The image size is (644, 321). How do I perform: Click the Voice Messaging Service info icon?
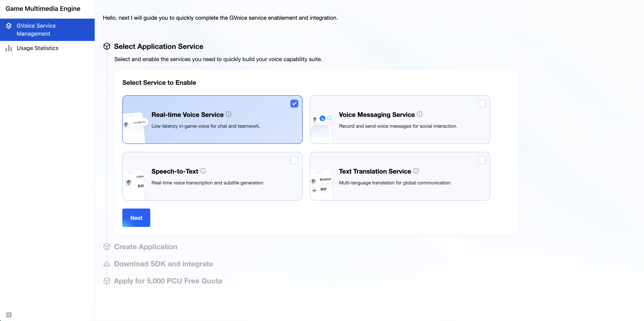(420, 114)
